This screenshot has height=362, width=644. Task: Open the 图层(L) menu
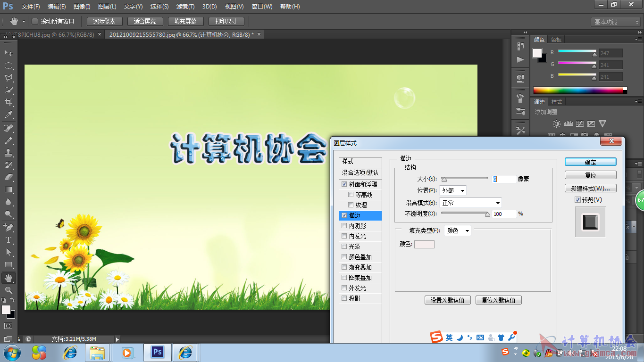pos(107,7)
